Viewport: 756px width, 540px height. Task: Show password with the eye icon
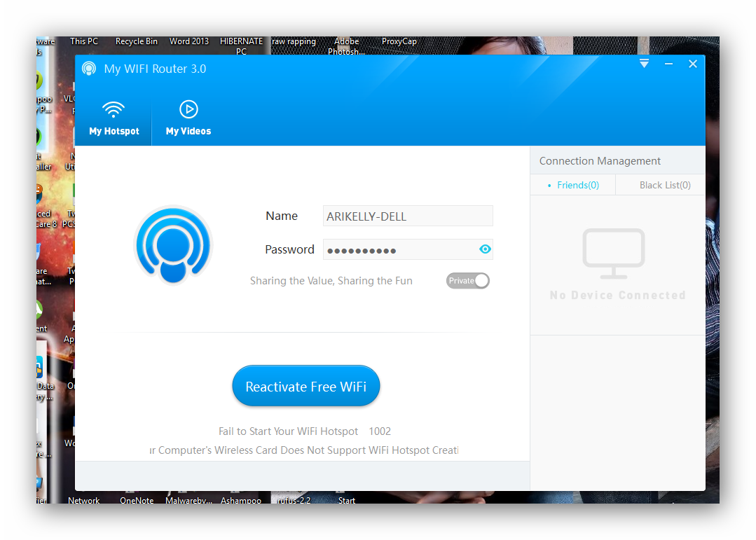click(485, 249)
